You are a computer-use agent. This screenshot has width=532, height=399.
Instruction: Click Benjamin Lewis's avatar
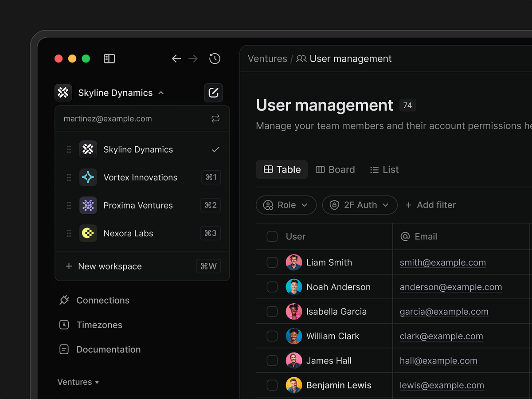tap(294, 385)
